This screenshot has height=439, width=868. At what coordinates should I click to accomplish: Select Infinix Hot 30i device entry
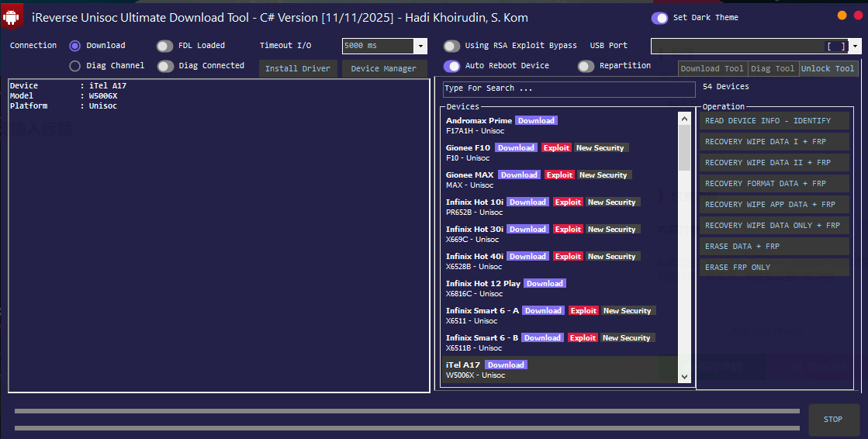(560, 234)
